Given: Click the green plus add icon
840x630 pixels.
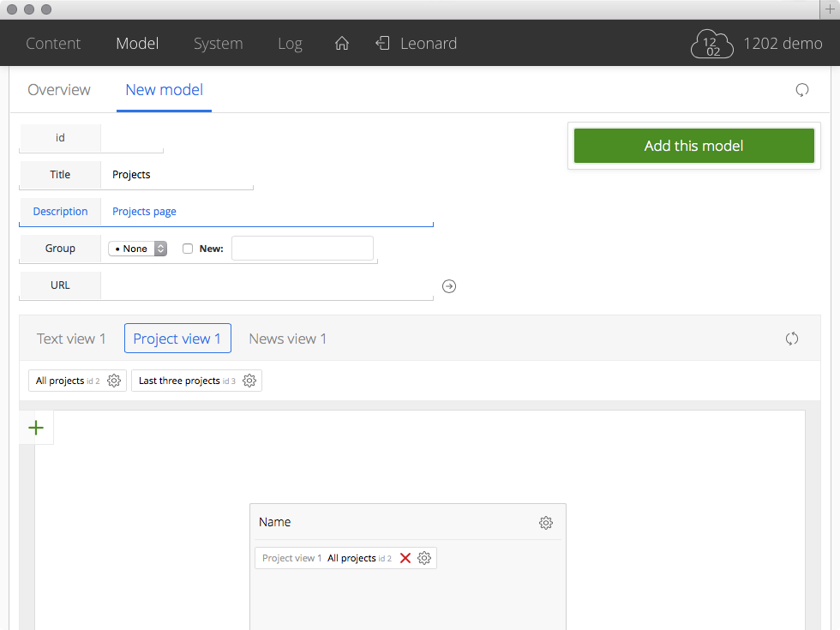Looking at the screenshot, I should tap(36, 428).
